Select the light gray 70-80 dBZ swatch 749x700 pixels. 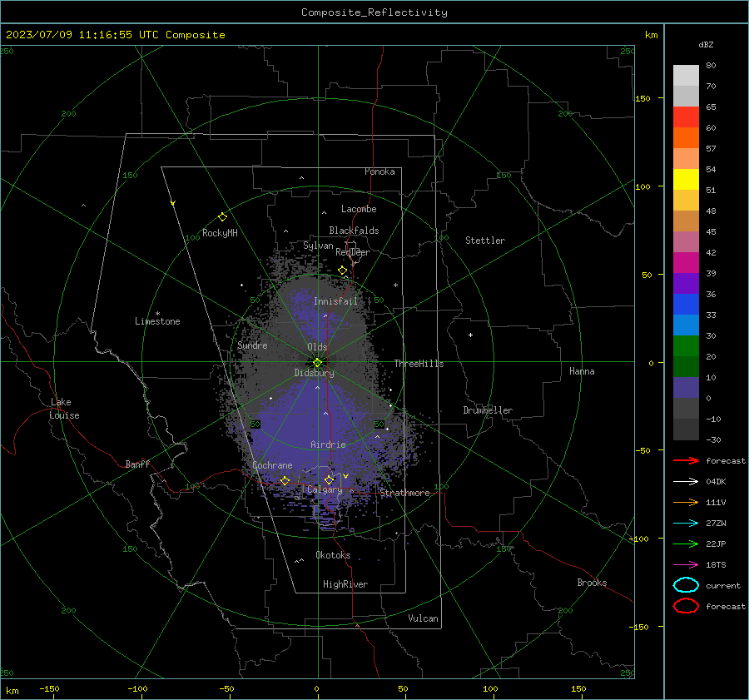pyautogui.click(x=686, y=76)
